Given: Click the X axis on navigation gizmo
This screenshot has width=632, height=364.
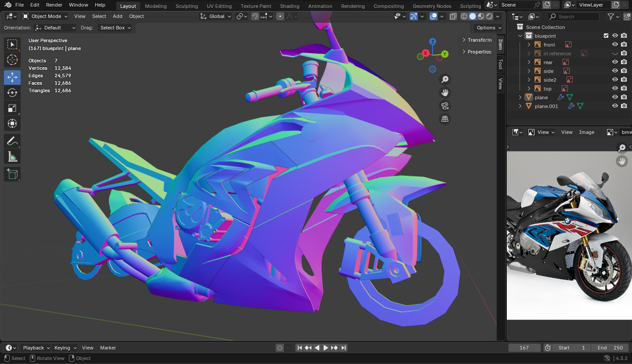Looking at the screenshot, I should tap(425, 53).
